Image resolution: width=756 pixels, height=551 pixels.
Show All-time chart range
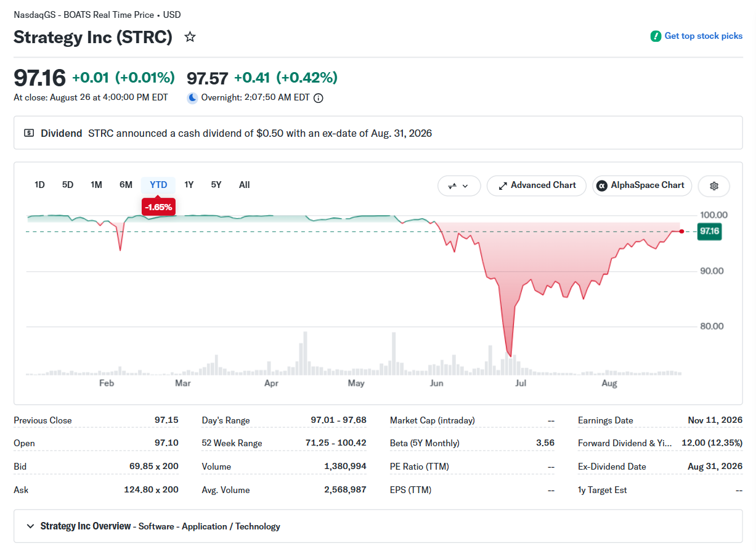click(245, 185)
